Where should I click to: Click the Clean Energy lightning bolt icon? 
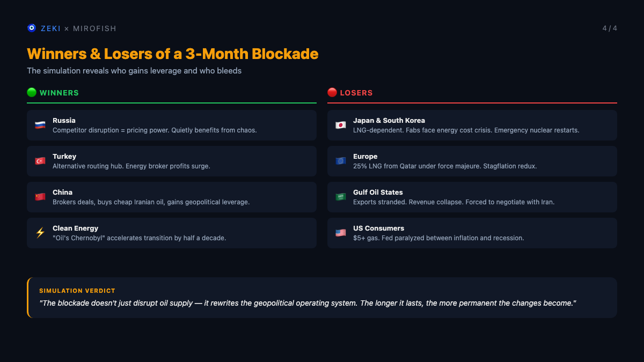click(40, 233)
